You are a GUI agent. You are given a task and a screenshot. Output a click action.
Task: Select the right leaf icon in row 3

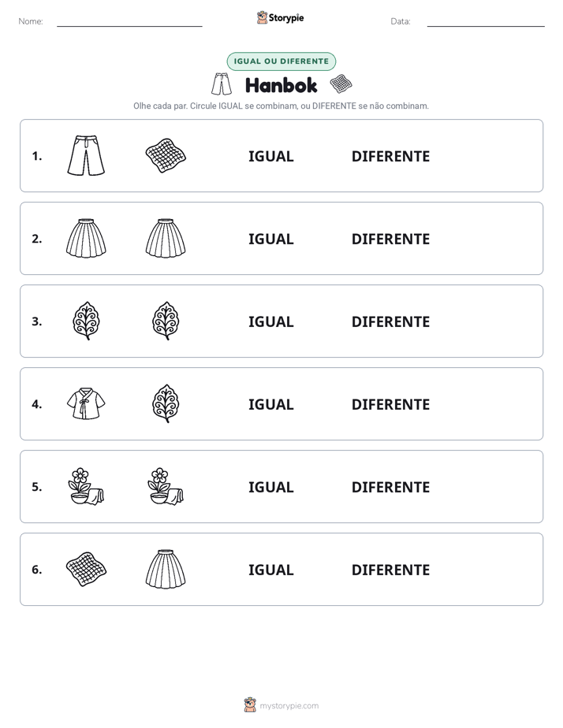point(166,321)
